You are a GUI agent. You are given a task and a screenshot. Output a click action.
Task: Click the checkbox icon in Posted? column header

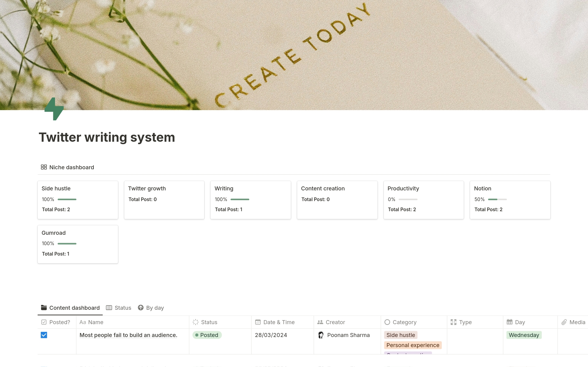(43, 322)
